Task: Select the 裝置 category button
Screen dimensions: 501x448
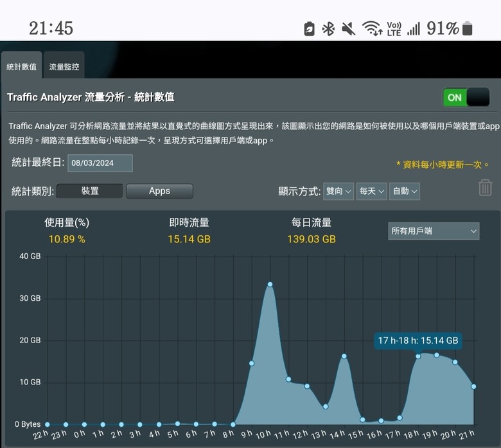Action: (x=90, y=191)
